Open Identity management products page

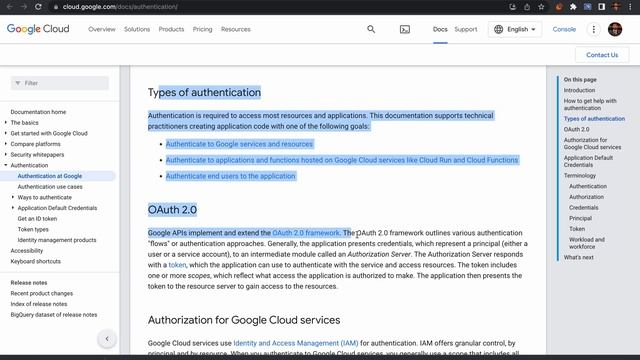[57, 240]
